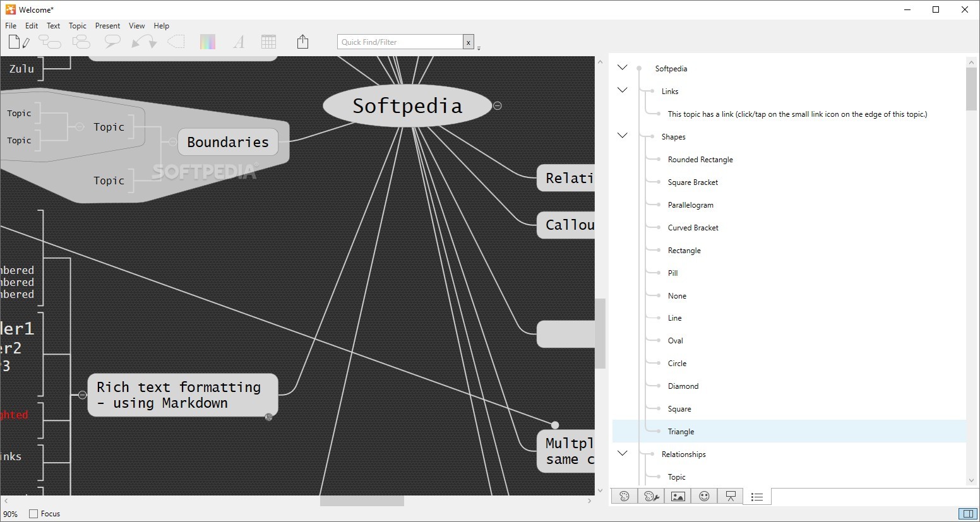Switch to the images panel tab
980x522 pixels.
click(x=678, y=497)
